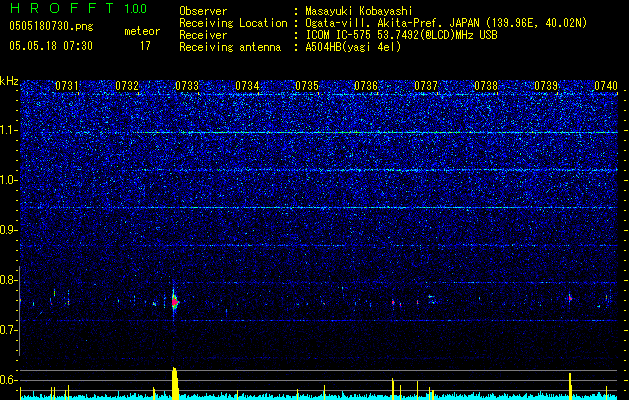Click the 0.9 frequency axis label
Screen dimensions: 629x400
coord(8,230)
